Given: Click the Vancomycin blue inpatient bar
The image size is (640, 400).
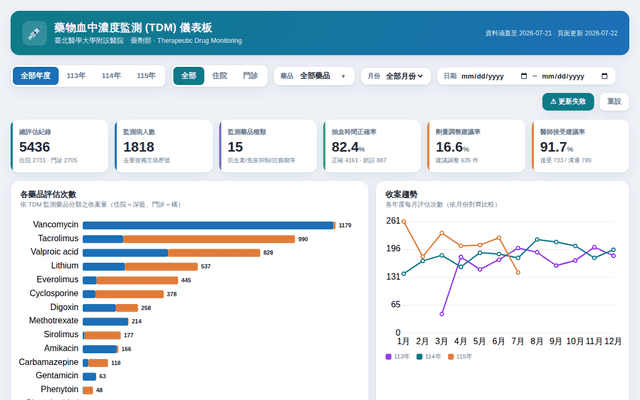Looking at the screenshot, I should (208, 225).
